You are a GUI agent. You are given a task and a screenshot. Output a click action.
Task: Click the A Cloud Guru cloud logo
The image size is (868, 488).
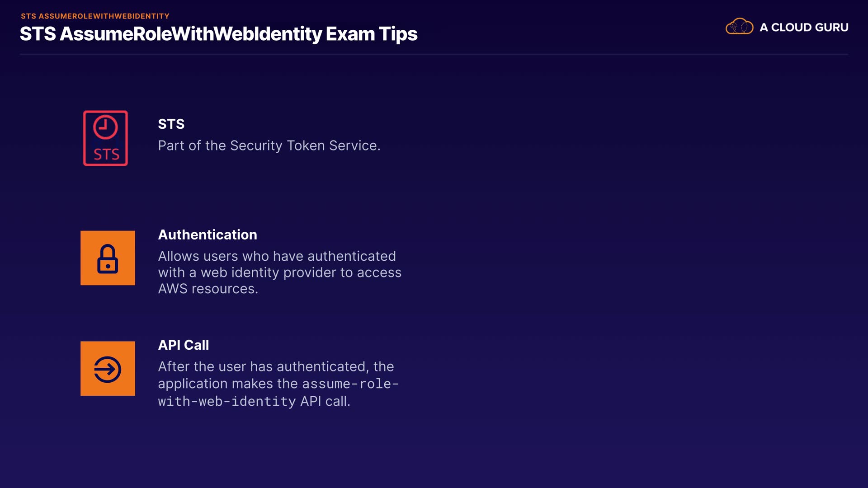[739, 27]
